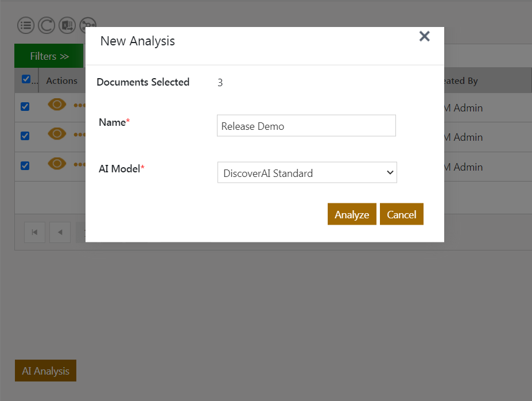This screenshot has height=401, width=532.
Task: Uncheck the third row checkbox
Action: (25, 166)
